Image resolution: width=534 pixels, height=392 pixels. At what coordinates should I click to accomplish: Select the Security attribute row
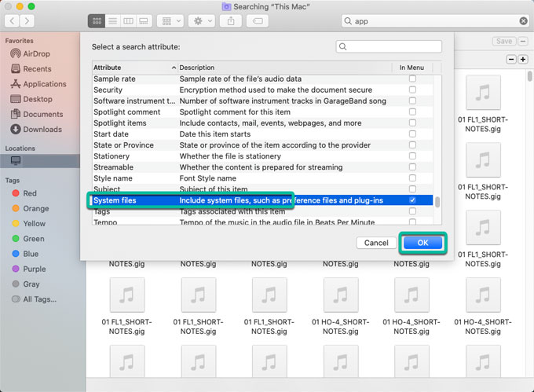262,90
